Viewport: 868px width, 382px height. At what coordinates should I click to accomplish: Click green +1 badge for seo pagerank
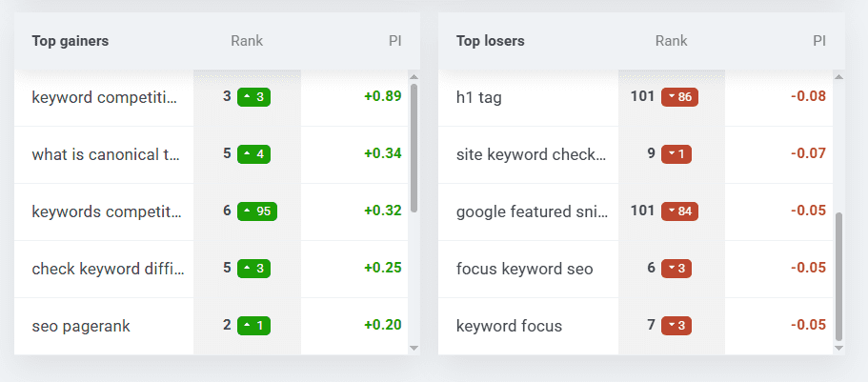coord(253,325)
